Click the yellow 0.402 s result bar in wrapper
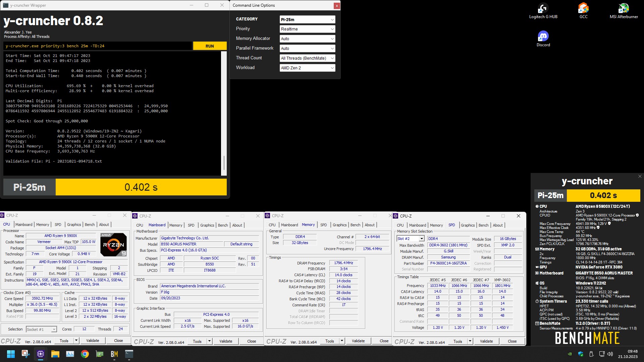The height and width of the screenshot is (362, 644). pos(141,187)
